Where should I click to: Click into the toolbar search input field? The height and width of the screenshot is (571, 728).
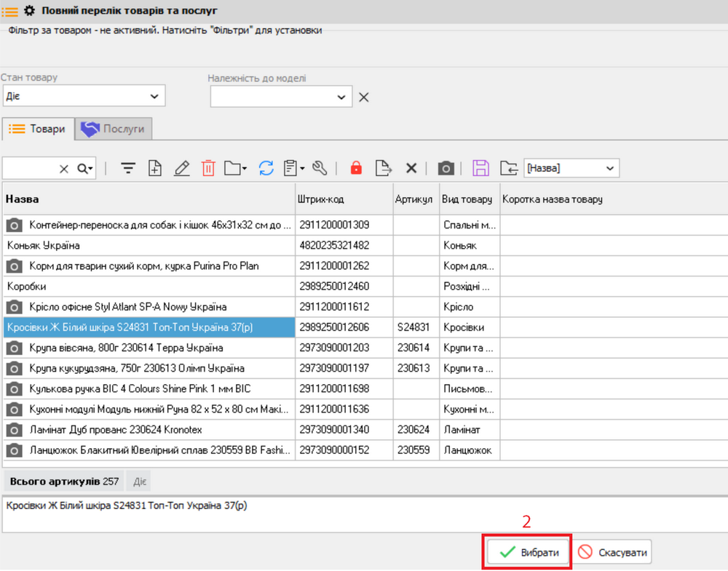(x=29, y=169)
